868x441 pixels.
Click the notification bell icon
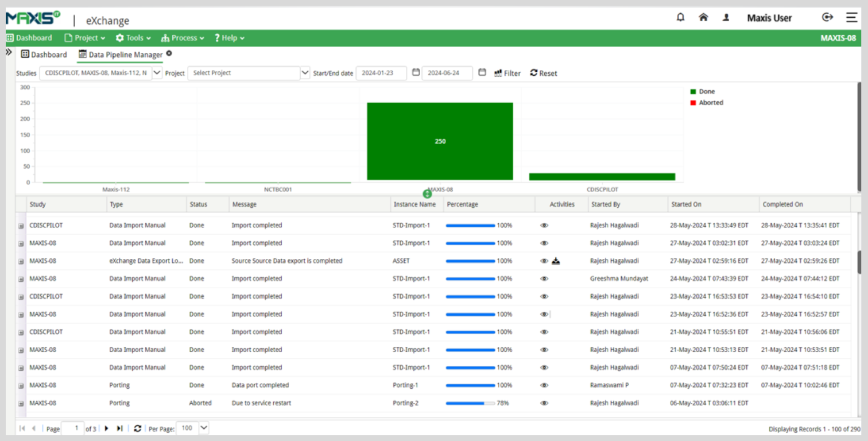click(680, 17)
